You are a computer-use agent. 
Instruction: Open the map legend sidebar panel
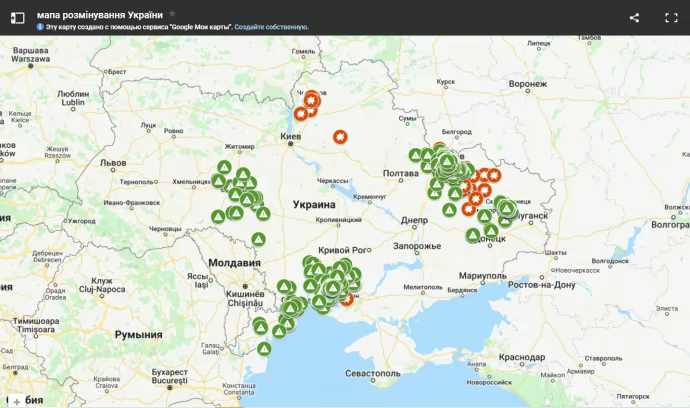click(x=17, y=17)
